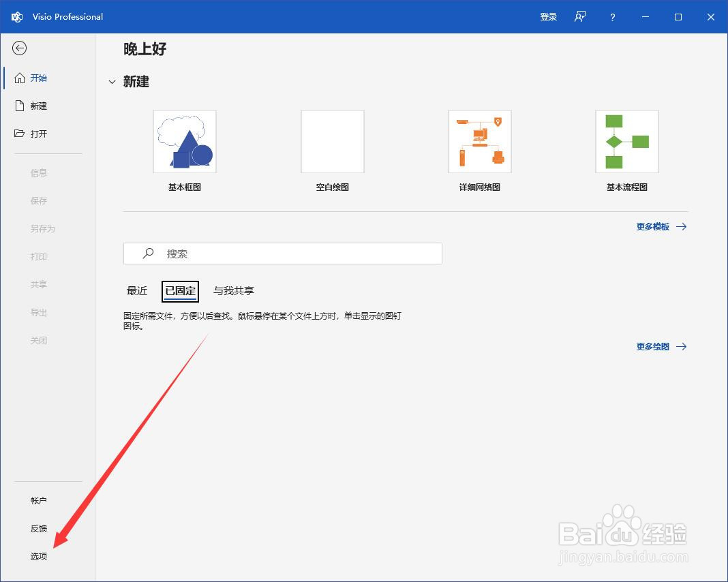Click the home icon beside 开始

tap(20, 78)
